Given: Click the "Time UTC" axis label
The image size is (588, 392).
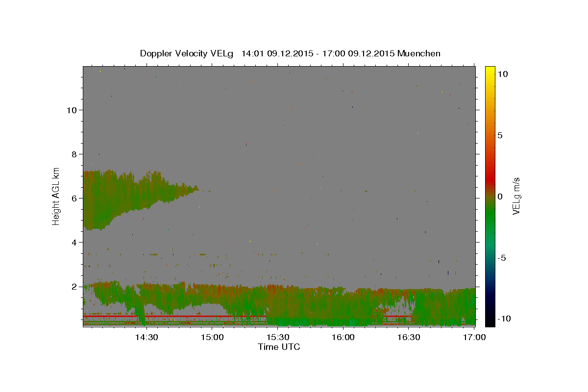Looking at the screenshot, I should [279, 347].
